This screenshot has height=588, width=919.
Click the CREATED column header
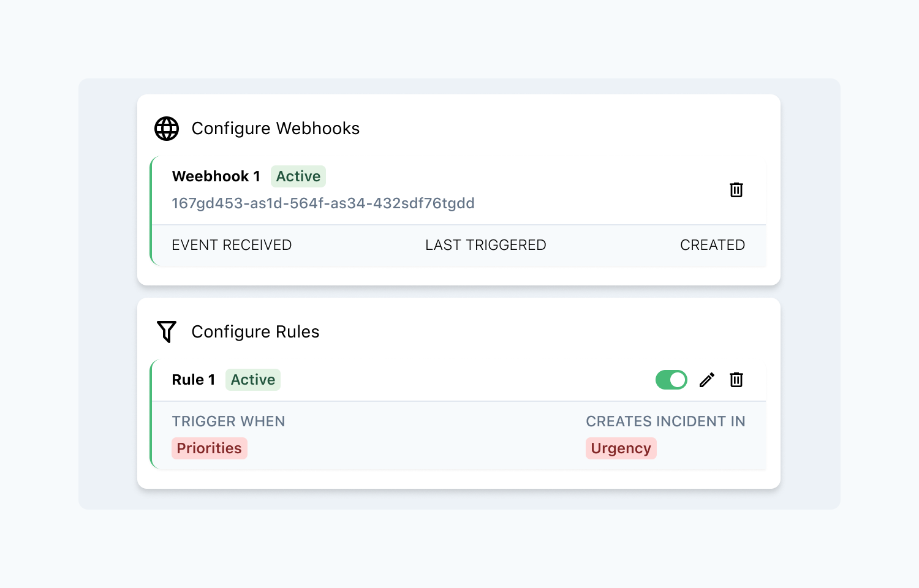point(712,245)
